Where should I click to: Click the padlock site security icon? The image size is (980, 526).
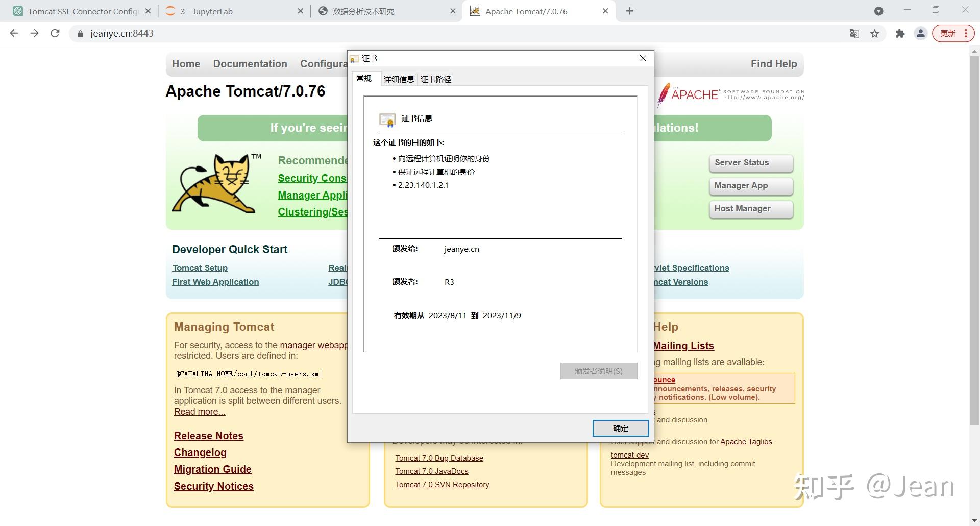tap(80, 34)
